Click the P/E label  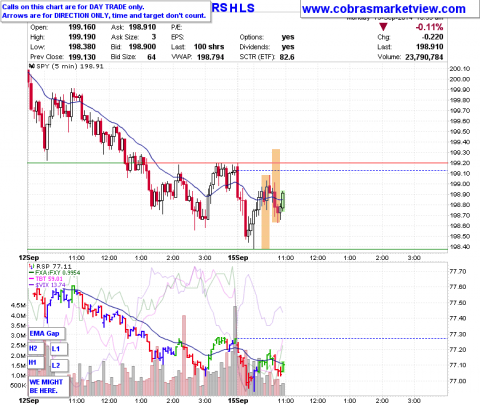[x=176, y=27]
